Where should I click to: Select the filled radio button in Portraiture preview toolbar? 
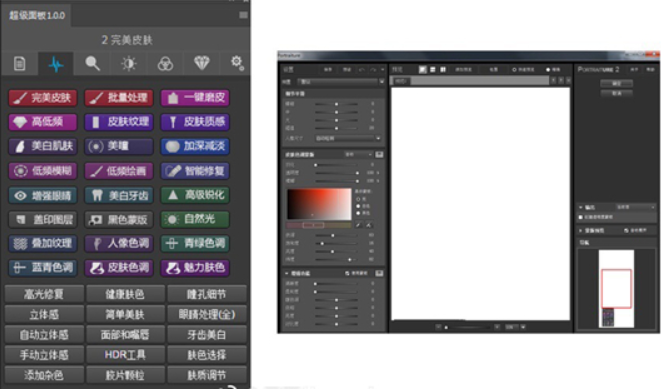click(x=548, y=70)
